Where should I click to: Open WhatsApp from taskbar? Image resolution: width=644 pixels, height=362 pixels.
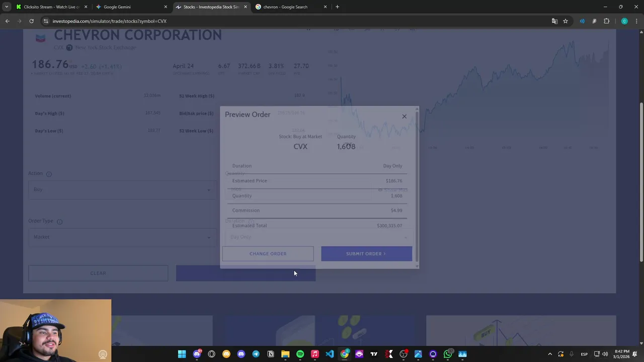pyautogui.click(x=448, y=354)
